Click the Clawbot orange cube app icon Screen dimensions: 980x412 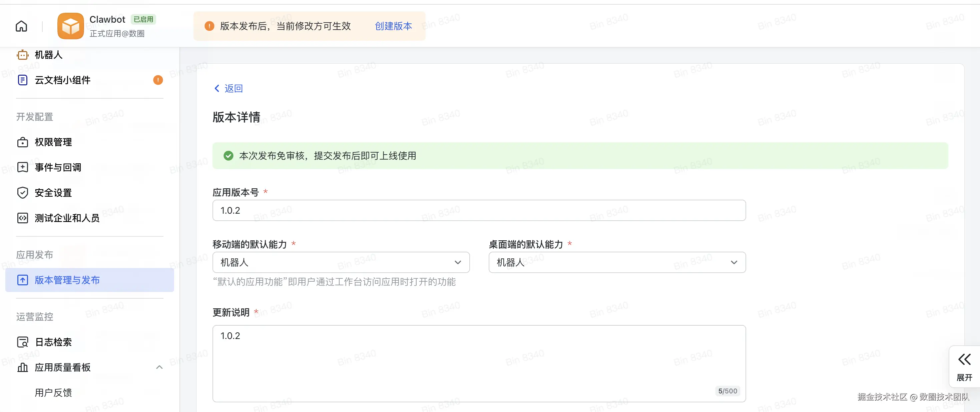(x=70, y=26)
